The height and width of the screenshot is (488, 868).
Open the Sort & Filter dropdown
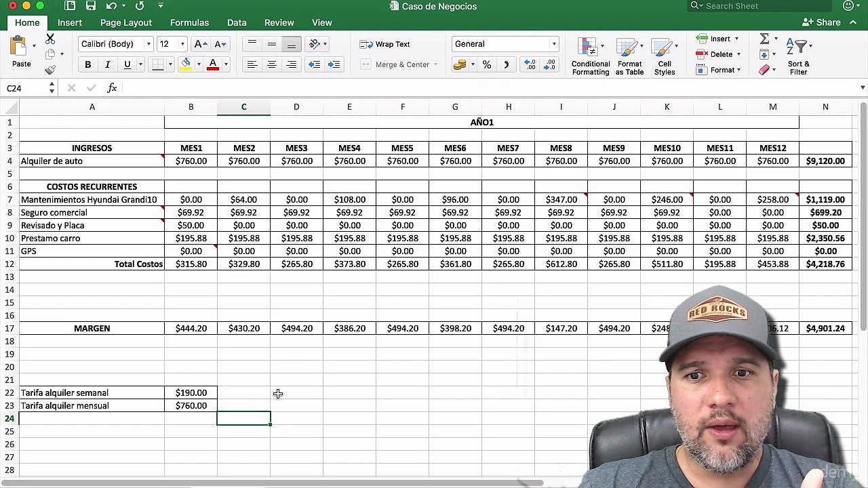[x=798, y=56]
